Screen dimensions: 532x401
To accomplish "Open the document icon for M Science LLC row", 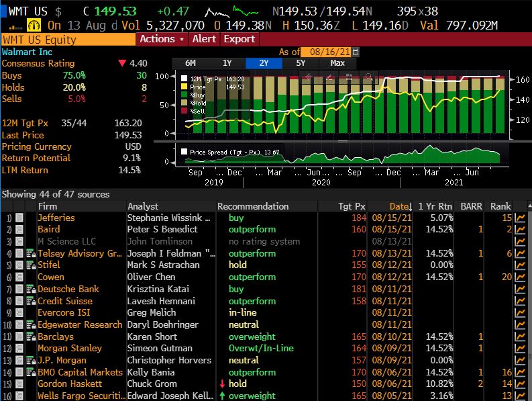I will pyautogui.click(x=19, y=242).
